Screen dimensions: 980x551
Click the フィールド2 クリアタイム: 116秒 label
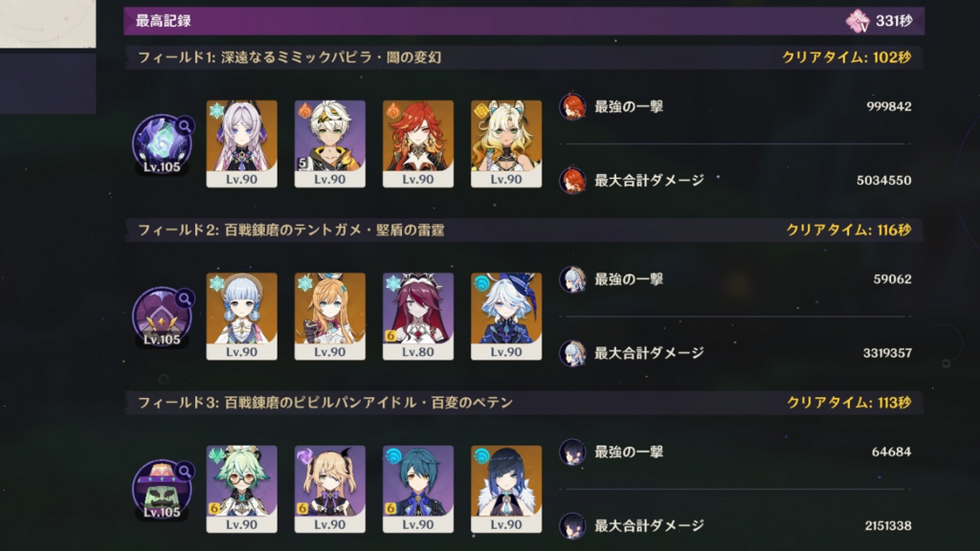849,230
